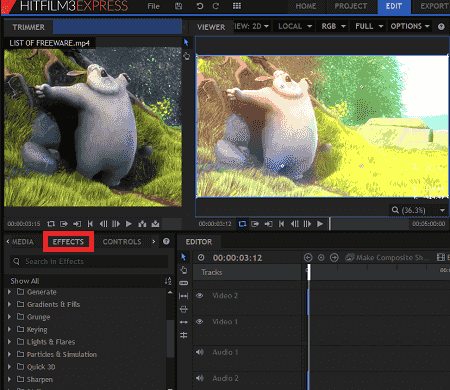Click Make Composite Shot button

tap(386, 257)
